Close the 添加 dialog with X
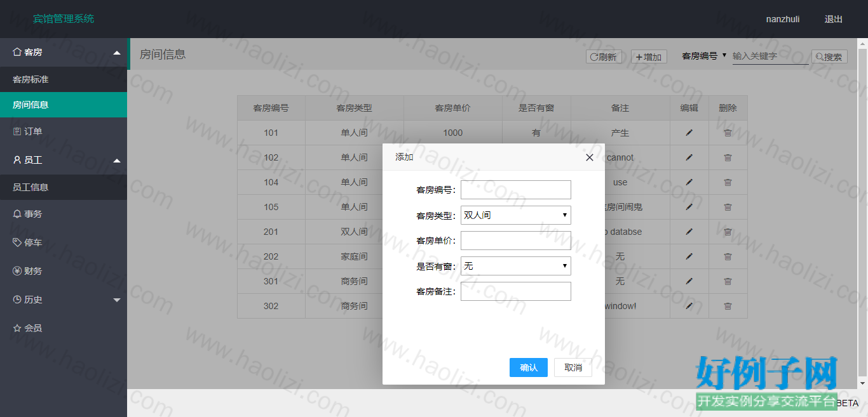Viewport: 868px width, 417px height. (590, 157)
